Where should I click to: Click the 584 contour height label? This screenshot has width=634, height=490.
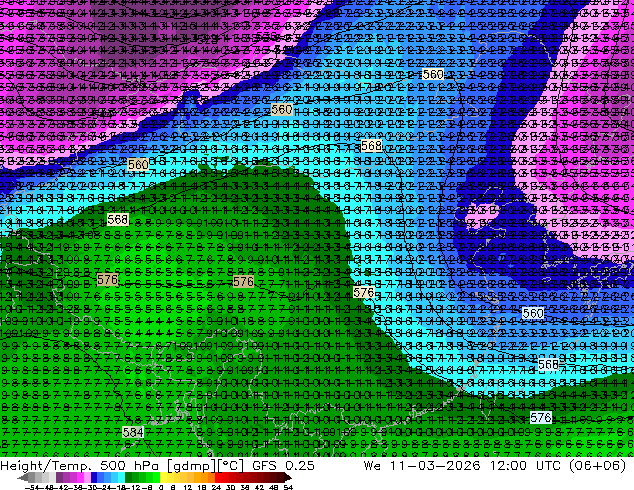(x=133, y=432)
